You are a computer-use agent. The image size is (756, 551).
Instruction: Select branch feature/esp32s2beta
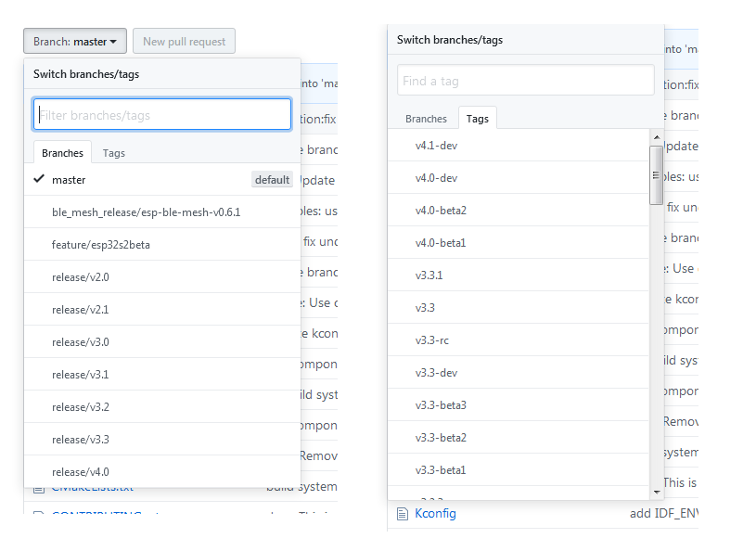coord(162,244)
